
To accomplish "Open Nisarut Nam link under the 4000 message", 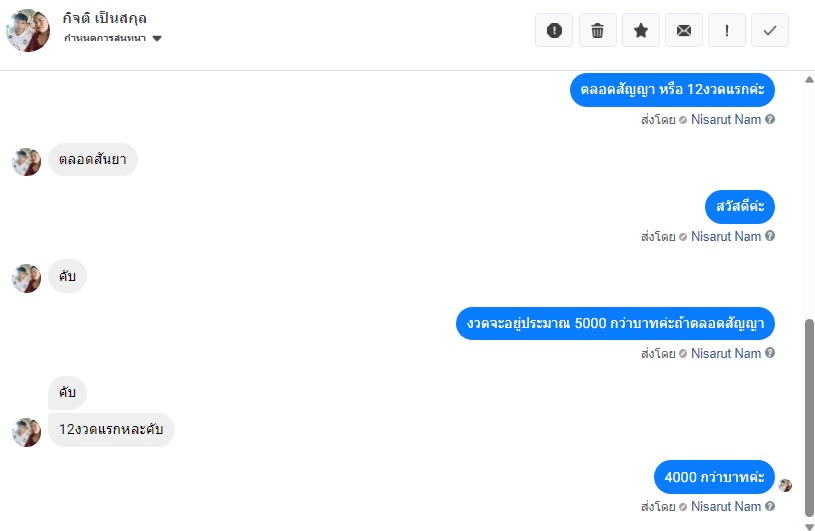I will (x=726, y=506).
